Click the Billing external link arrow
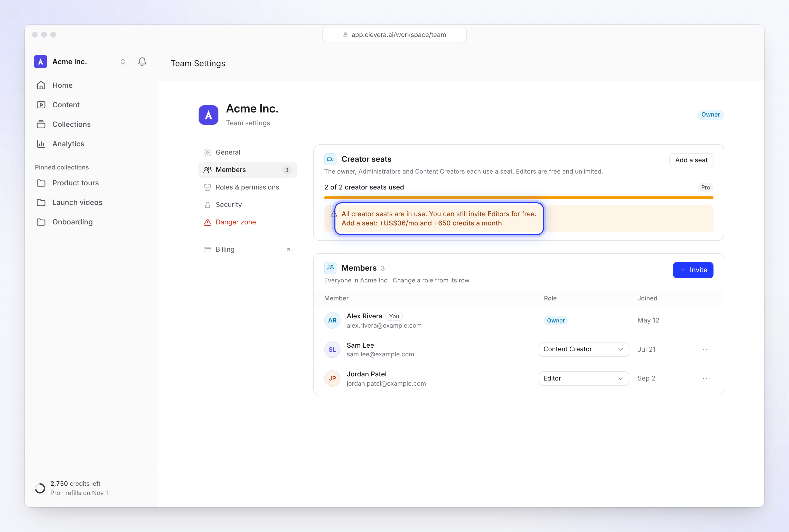Viewport: 789px width, 532px height. point(288,249)
